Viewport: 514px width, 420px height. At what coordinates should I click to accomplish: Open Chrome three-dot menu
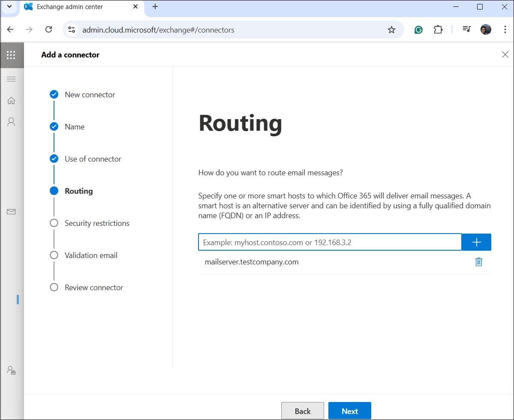[x=505, y=30]
